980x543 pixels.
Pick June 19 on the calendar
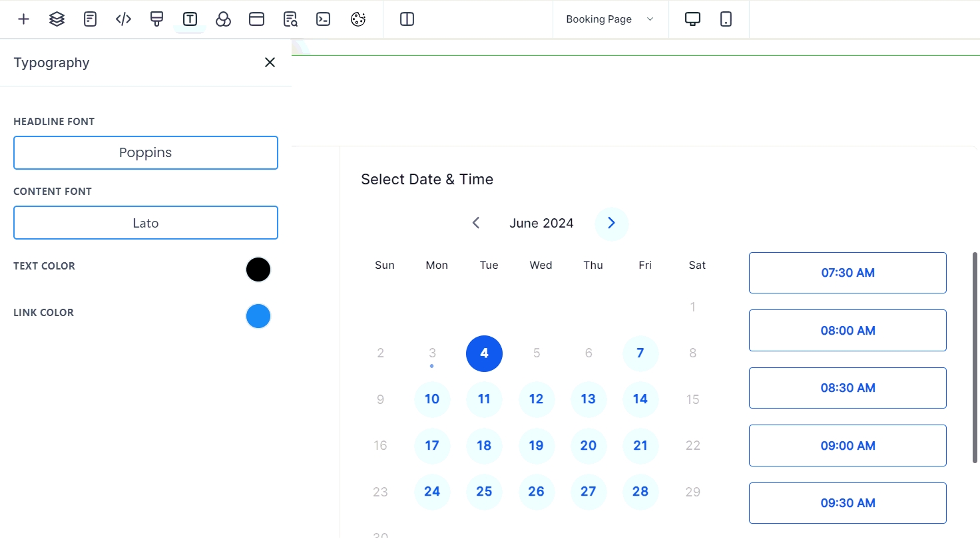click(536, 446)
